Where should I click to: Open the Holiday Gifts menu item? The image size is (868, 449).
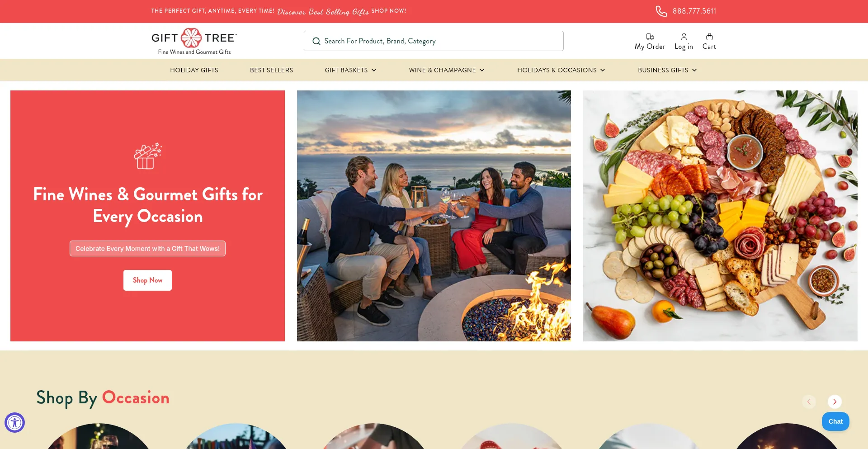(194, 70)
